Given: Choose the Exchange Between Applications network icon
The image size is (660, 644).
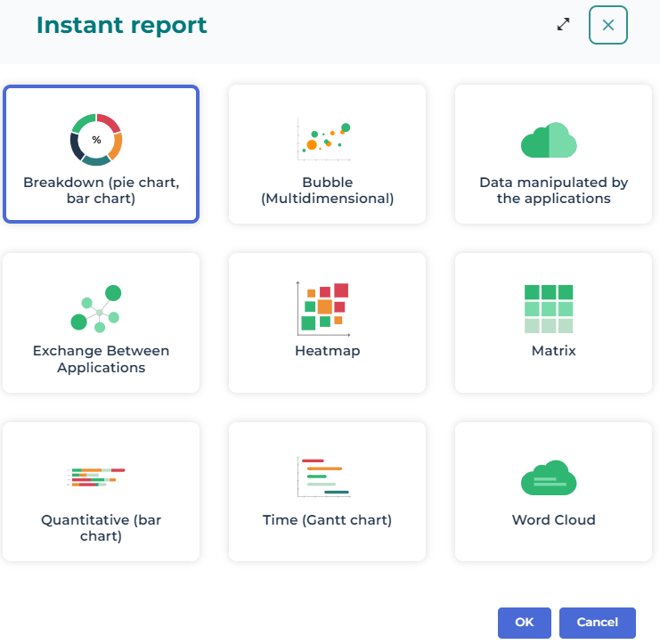Looking at the screenshot, I should 96,308.
